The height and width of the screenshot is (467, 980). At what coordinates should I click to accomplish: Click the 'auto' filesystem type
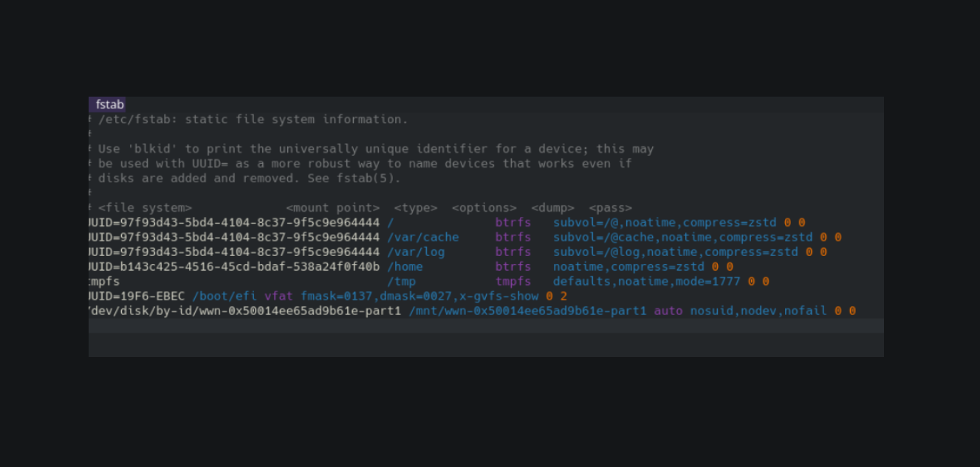click(668, 311)
